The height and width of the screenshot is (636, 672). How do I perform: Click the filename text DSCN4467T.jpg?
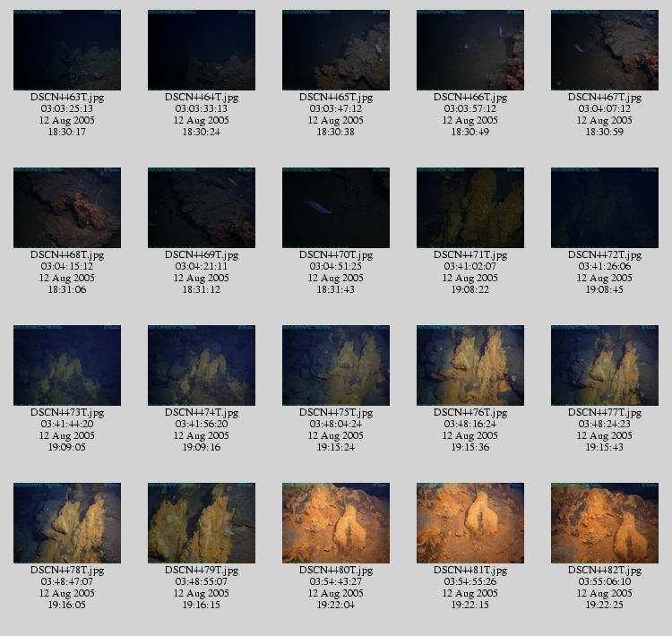point(605,98)
